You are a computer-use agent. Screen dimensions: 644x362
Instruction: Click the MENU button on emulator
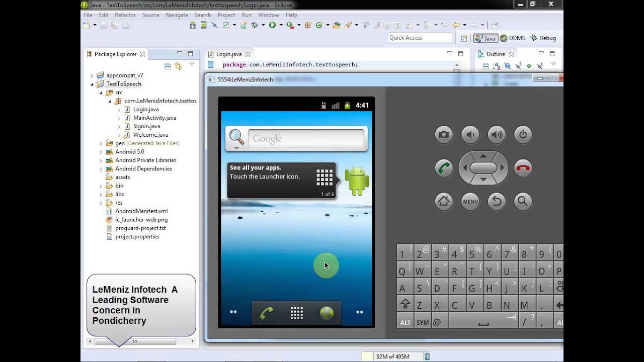coord(470,202)
